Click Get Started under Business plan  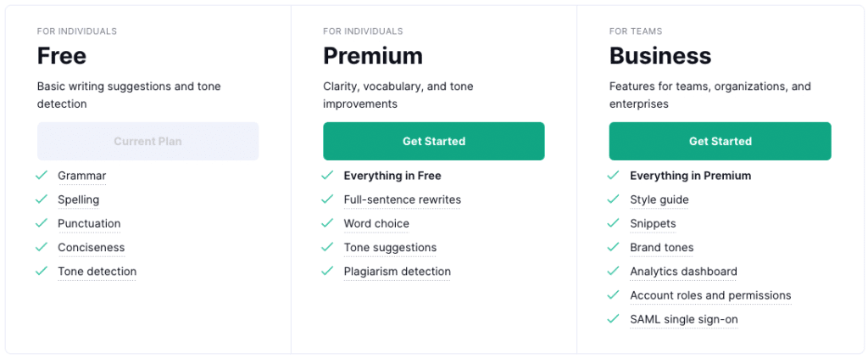(x=721, y=141)
